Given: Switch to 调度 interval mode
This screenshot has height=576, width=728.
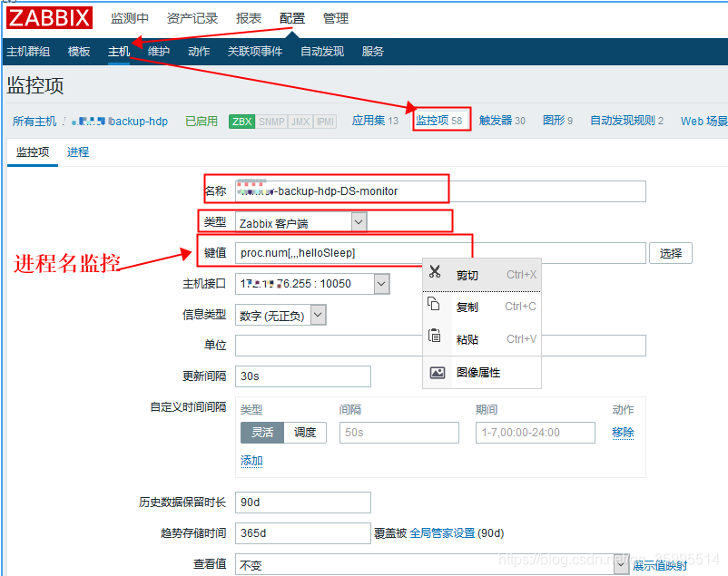Looking at the screenshot, I should [305, 433].
